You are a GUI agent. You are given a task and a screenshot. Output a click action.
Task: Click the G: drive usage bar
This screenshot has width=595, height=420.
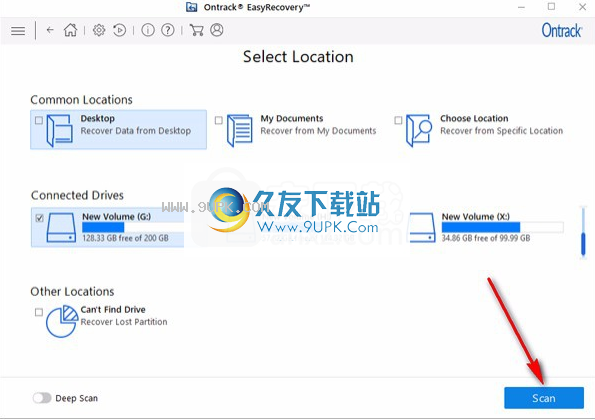(x=133, y=227)
